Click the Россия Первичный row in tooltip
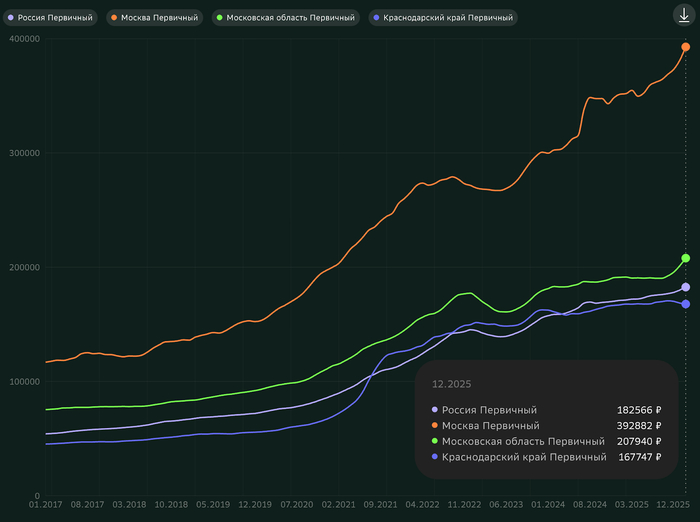 490,410
